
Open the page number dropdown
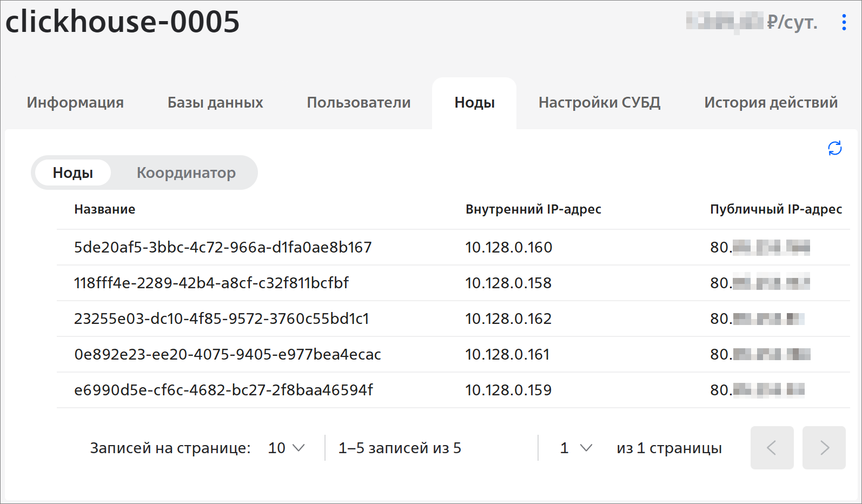(576, 448)
